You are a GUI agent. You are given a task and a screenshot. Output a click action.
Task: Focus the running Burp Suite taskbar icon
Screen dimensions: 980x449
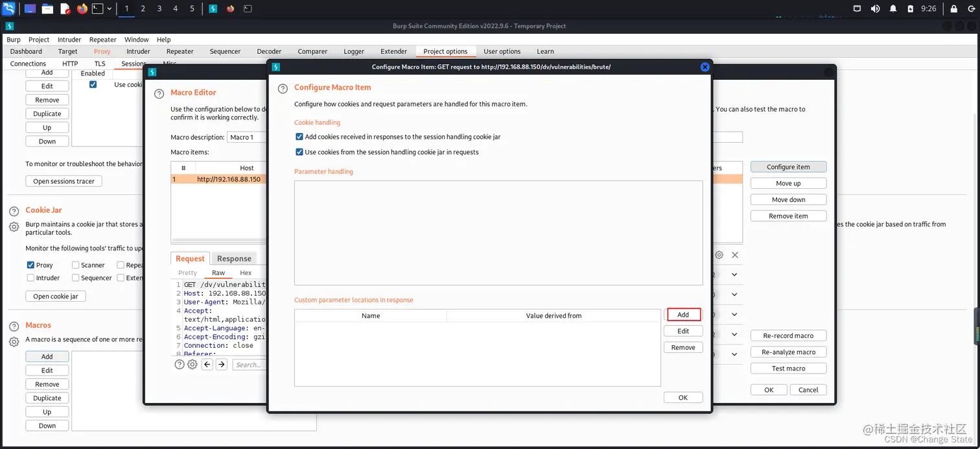[x=213, y=8]
